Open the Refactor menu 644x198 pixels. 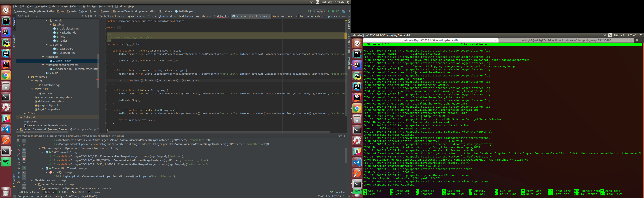coord(75,6)
